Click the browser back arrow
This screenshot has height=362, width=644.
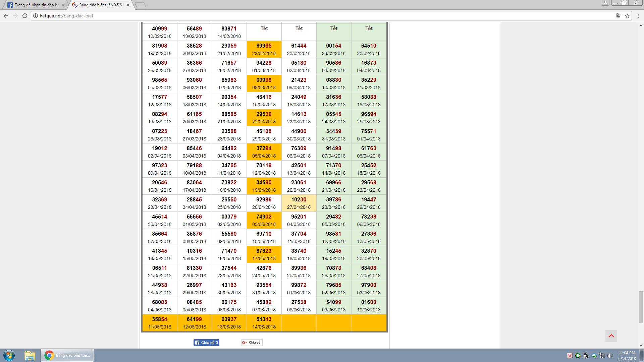pos(6,16)
